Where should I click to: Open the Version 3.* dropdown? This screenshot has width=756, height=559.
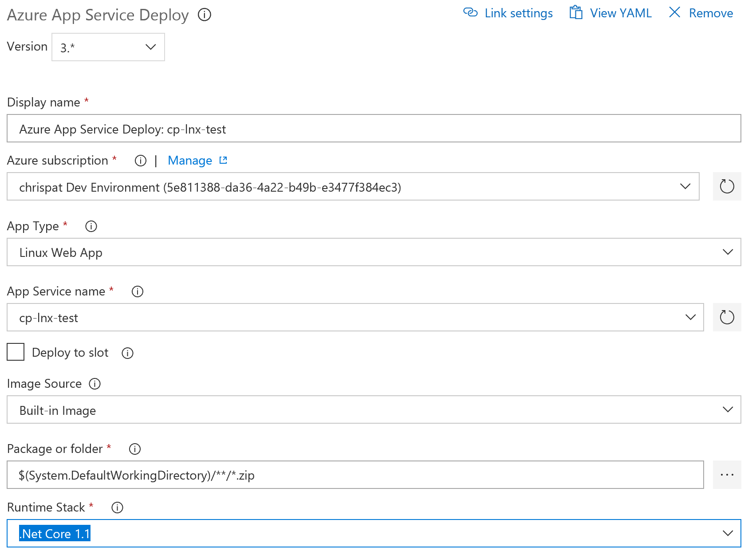coord(108,47)
